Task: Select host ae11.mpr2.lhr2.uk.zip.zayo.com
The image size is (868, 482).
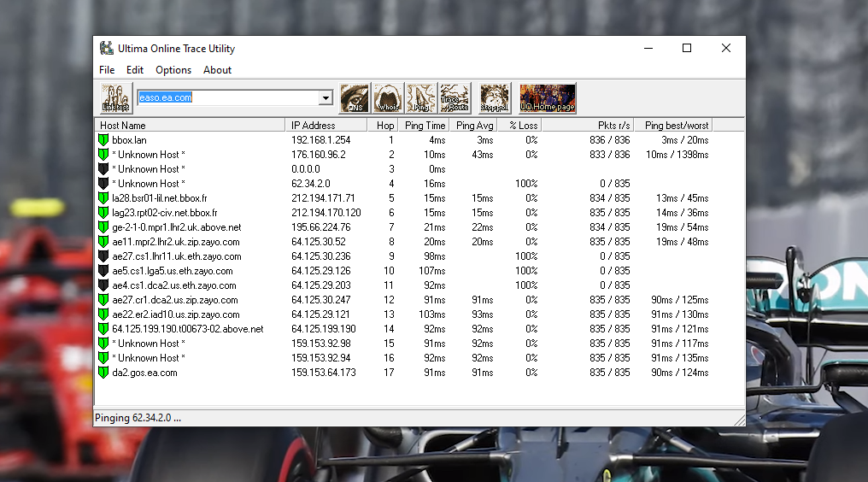Action: [x=175, y=242]
